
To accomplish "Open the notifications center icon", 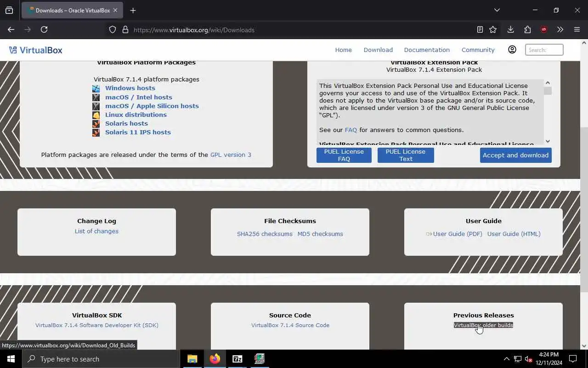I will tap(573, 359).
